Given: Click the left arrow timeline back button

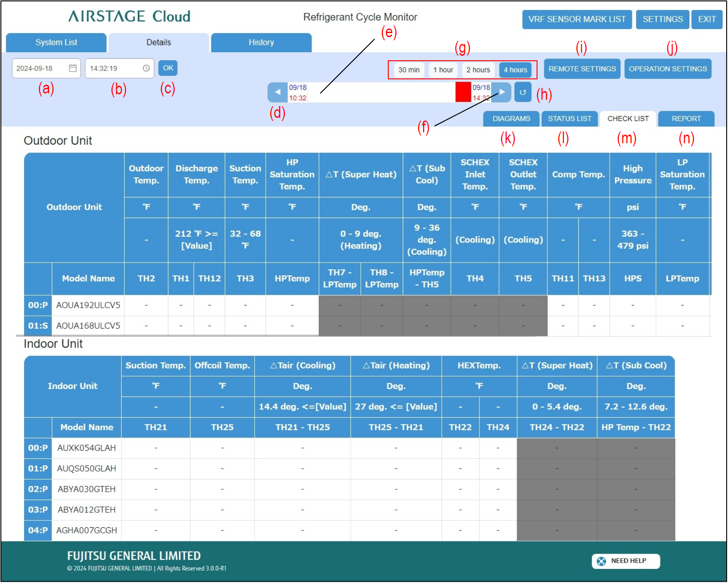Looking at the screenshot, I should tap(277, 92).
